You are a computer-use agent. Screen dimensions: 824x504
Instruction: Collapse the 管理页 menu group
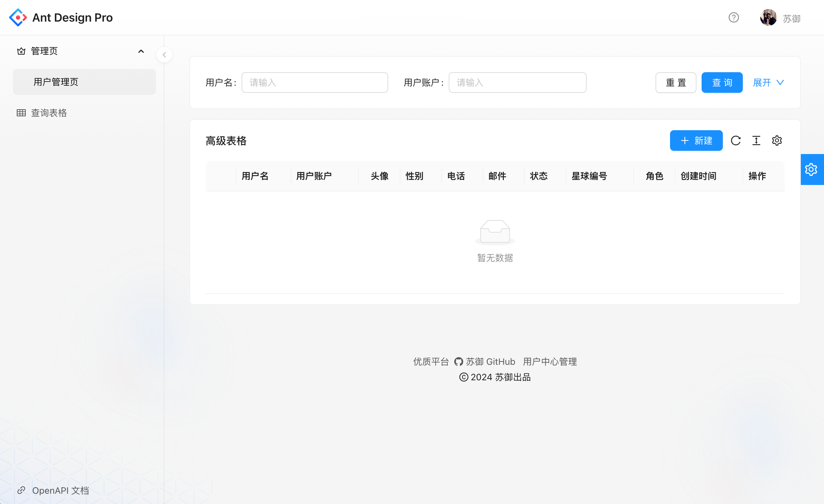(x=141, y=51)
